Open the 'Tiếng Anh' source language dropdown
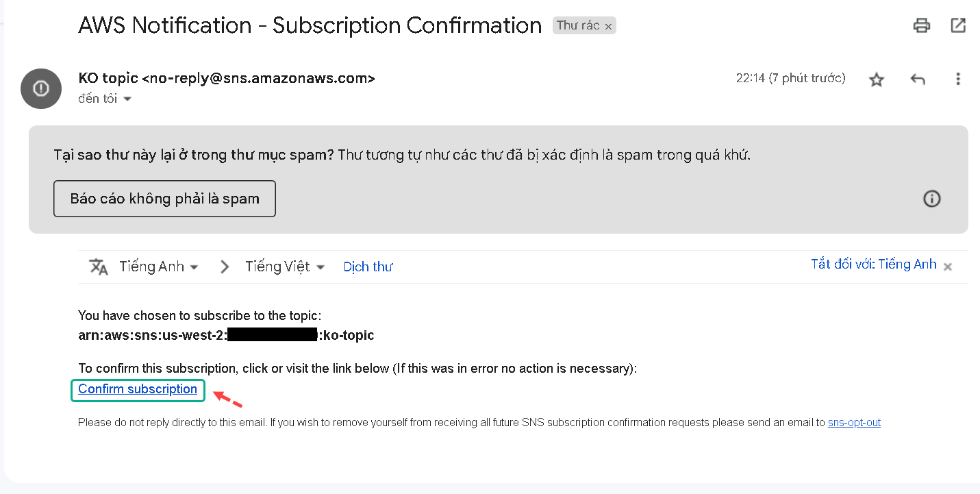This screenshot has width=980, height=494. 158,267
